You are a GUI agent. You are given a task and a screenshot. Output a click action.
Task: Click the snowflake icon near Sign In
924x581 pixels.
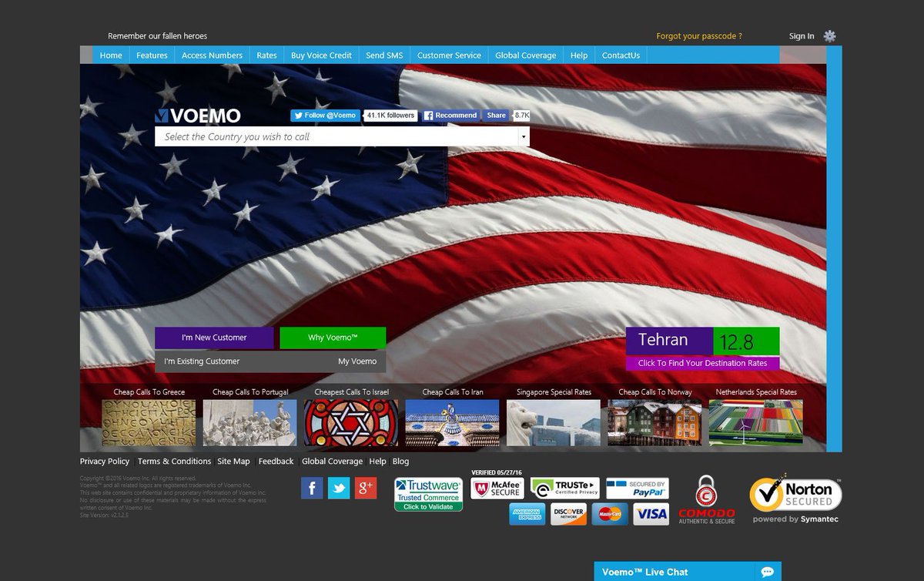pos(830,36)
